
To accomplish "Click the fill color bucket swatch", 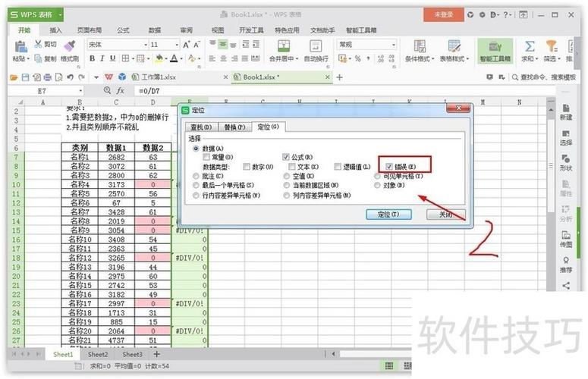I will click(x=159, y=58).
